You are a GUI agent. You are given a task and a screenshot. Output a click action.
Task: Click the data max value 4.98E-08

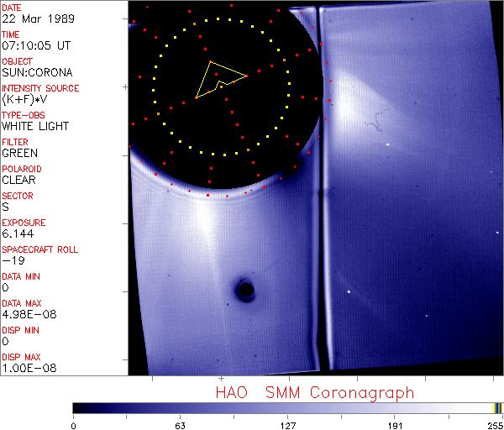25,314
